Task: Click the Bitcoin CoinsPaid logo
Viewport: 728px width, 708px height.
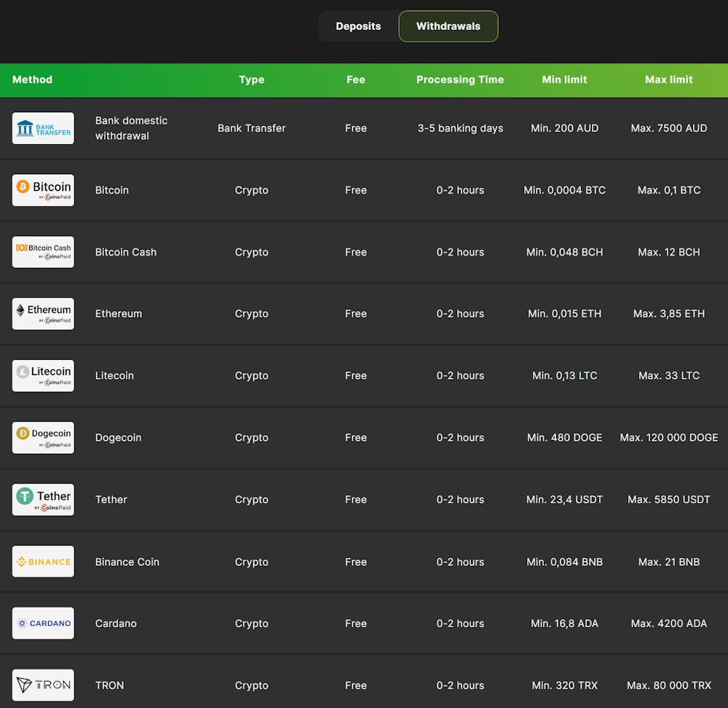Action: coord(43,190)
